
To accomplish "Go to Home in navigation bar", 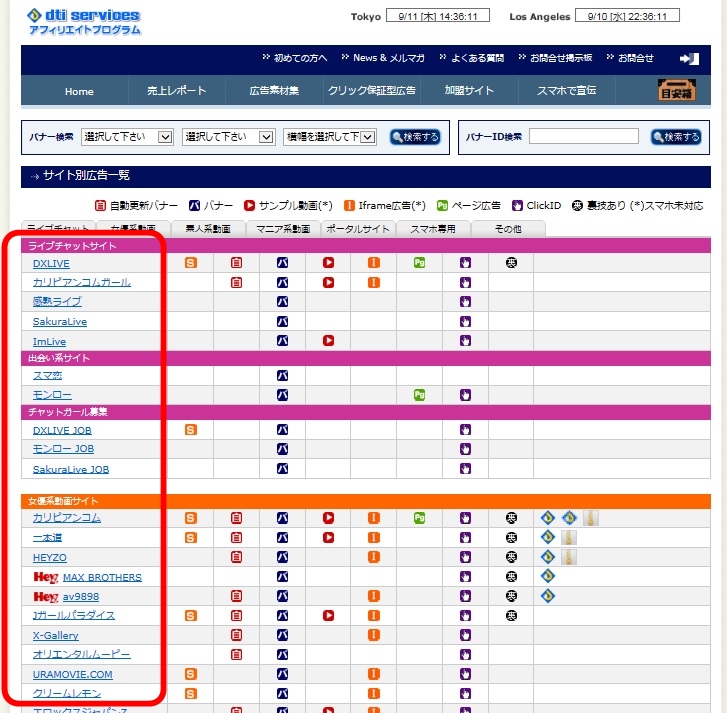I will click(79, 91).
